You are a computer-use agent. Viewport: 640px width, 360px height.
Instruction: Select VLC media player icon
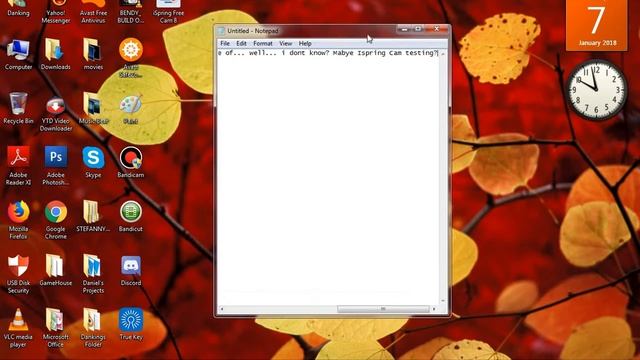point(18,328)
